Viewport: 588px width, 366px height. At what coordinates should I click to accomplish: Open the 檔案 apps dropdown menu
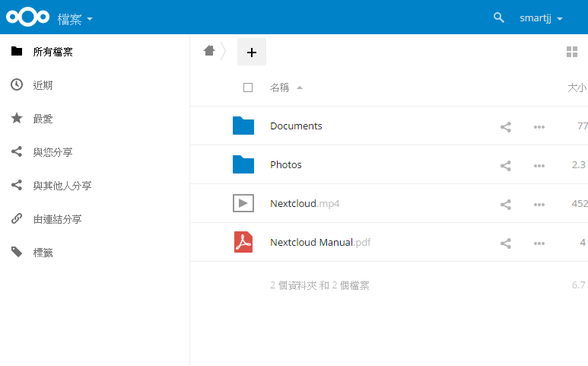click(x=75, y=19)
